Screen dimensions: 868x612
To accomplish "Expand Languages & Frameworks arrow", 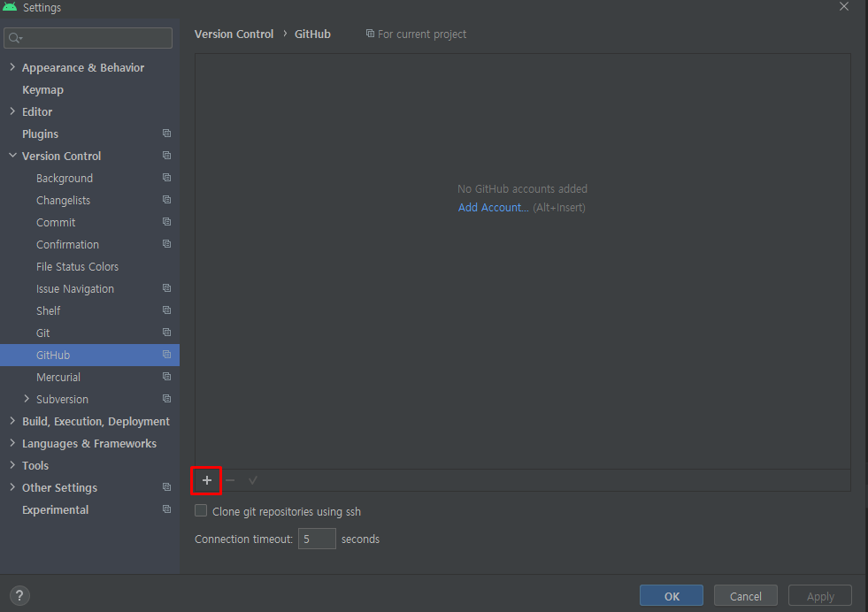I will [x=12, y=443].
